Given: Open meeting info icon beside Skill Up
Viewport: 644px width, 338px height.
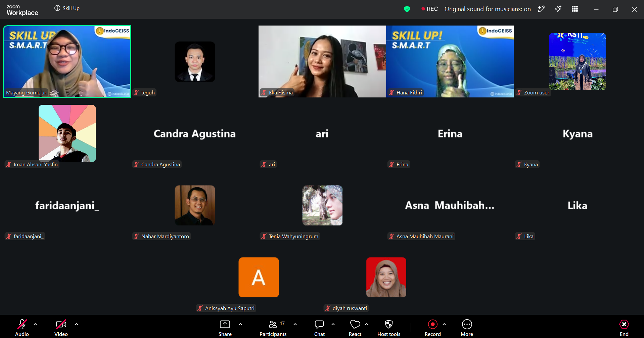Looking at the screenshot, I should coord(57,8).
